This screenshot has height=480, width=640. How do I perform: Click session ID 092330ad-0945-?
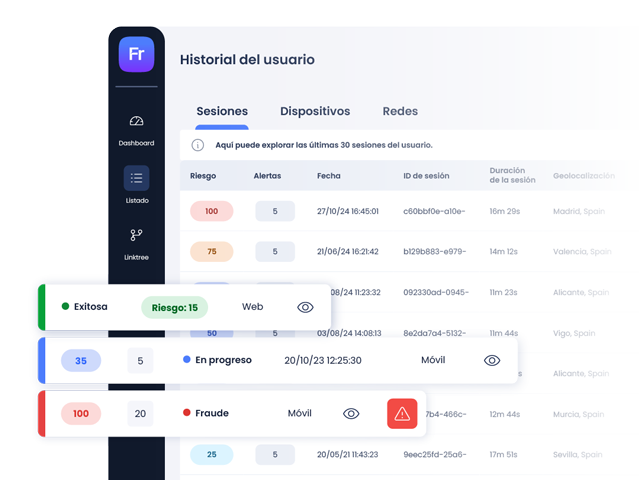click(436, 292)
